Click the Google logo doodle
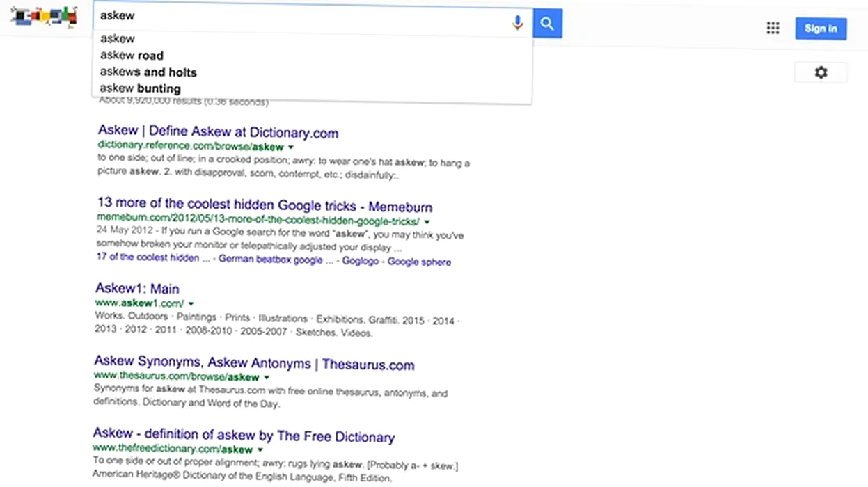This screenshot has height=487, width=868. (43, 17)
